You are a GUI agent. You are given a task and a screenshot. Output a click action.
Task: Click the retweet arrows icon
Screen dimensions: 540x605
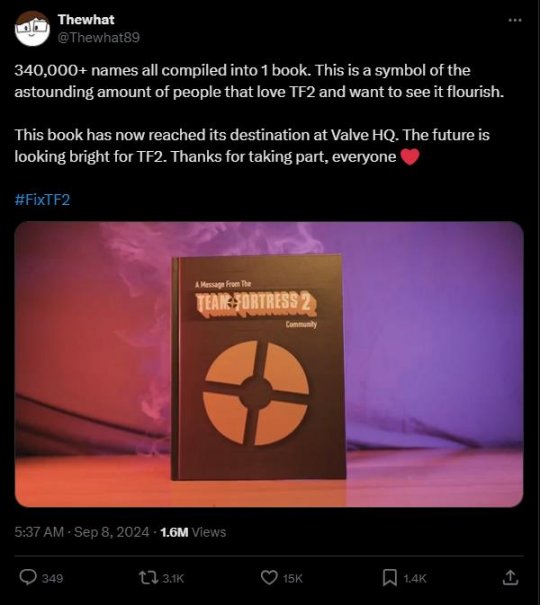(x=148, y=578)
